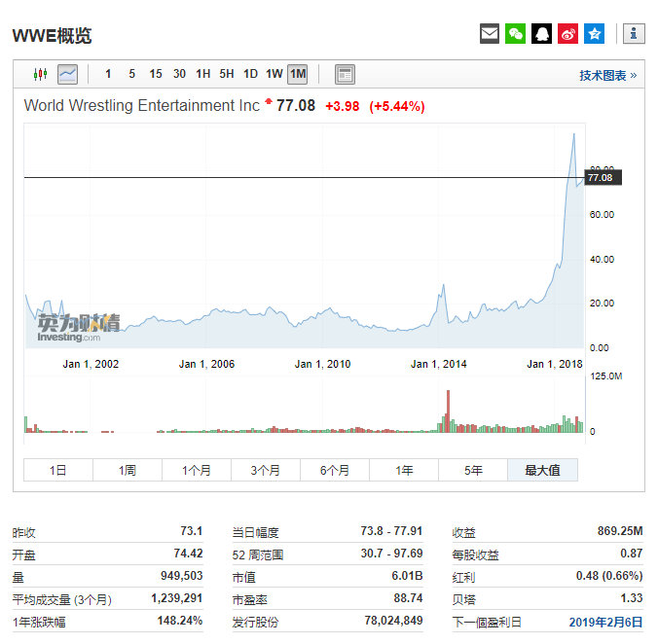658x644 pixels.
Task: Share WWE overview via email icon
Action: (490, 33)
